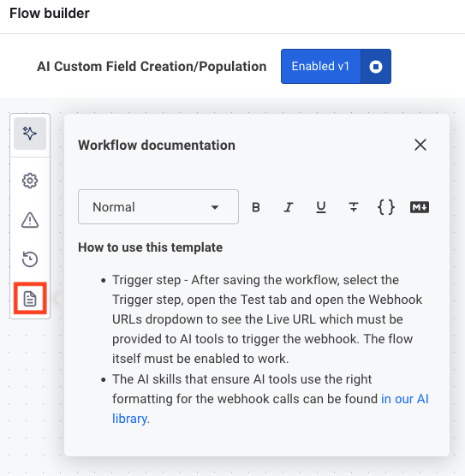Screen dimensions: 465x476
Task: Open the version history clock icon
Action: [x=30, y=259]
